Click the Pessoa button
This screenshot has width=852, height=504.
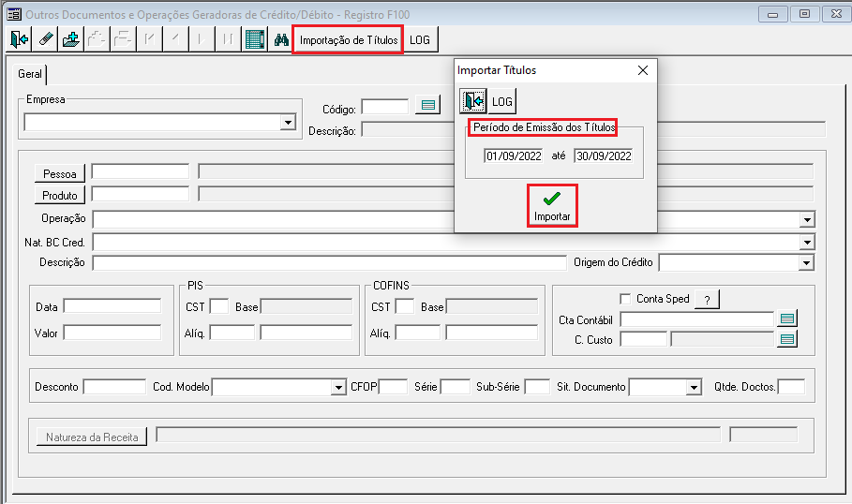(60, 174)
